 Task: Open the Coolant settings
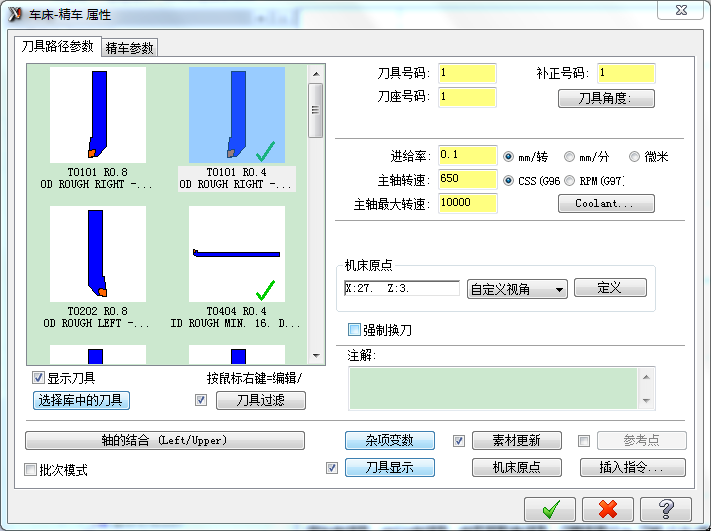click(x=606, y=204)
